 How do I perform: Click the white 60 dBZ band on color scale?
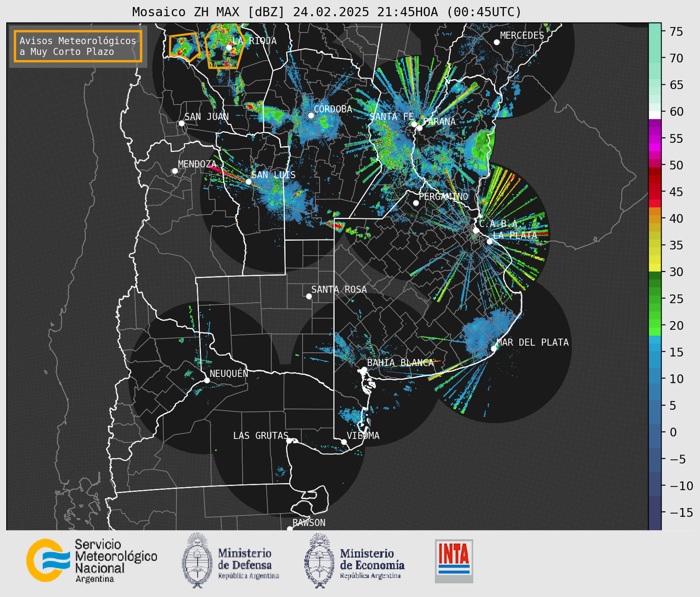click(x=654, y=115)
